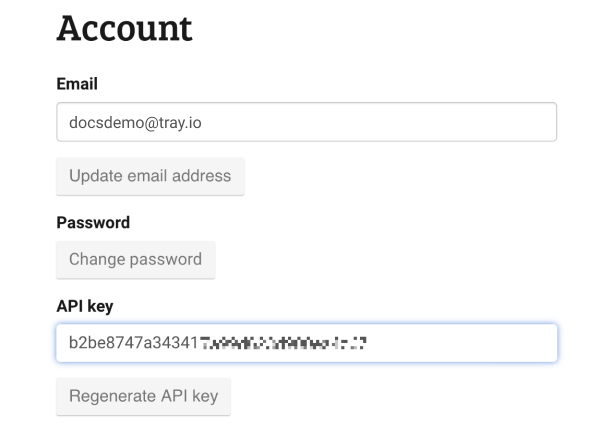Click the Password section label
Image resolution: width=600 pixels, height=430 pixels.
[x=93, y=222]
